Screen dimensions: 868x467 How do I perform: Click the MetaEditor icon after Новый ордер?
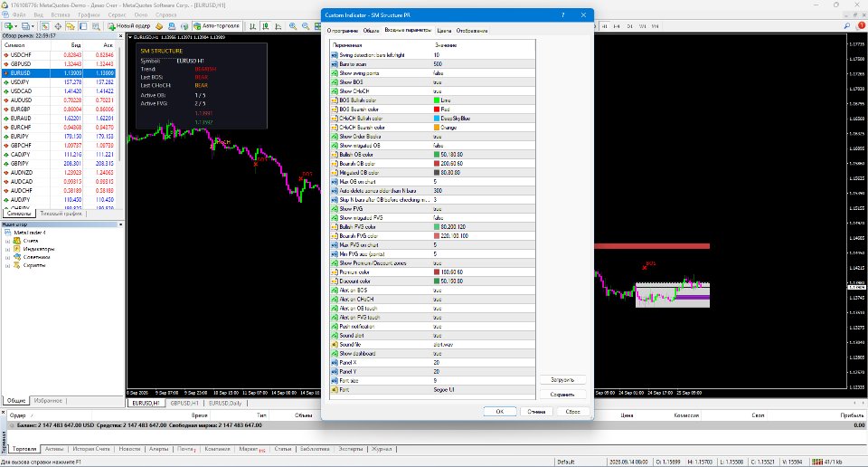(x=159, y=26)
